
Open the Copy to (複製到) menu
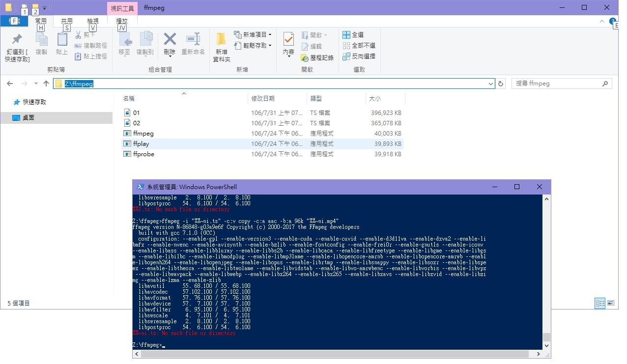[x=145, y=44]
